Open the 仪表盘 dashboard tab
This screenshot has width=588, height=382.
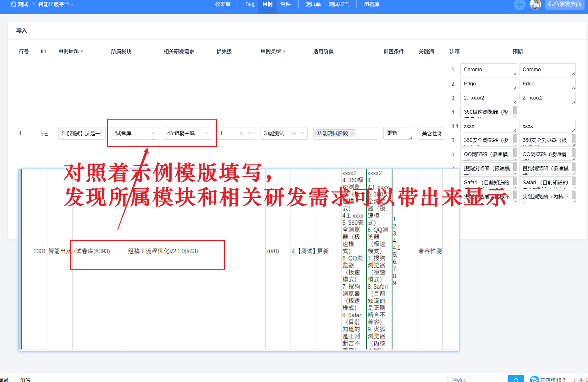[x=223, y=4]
